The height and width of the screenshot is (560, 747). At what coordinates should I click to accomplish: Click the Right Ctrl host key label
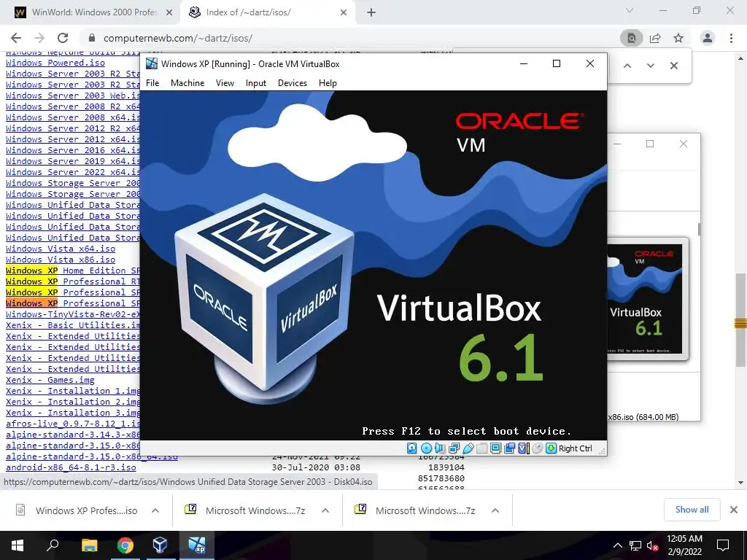pyautogui.click(x=576, y=448)
